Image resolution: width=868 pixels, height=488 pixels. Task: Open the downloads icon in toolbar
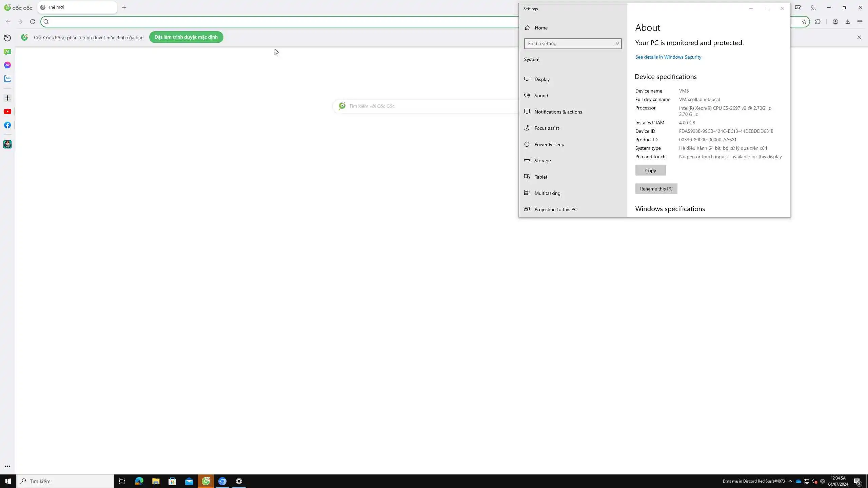(x=847, y=22)
